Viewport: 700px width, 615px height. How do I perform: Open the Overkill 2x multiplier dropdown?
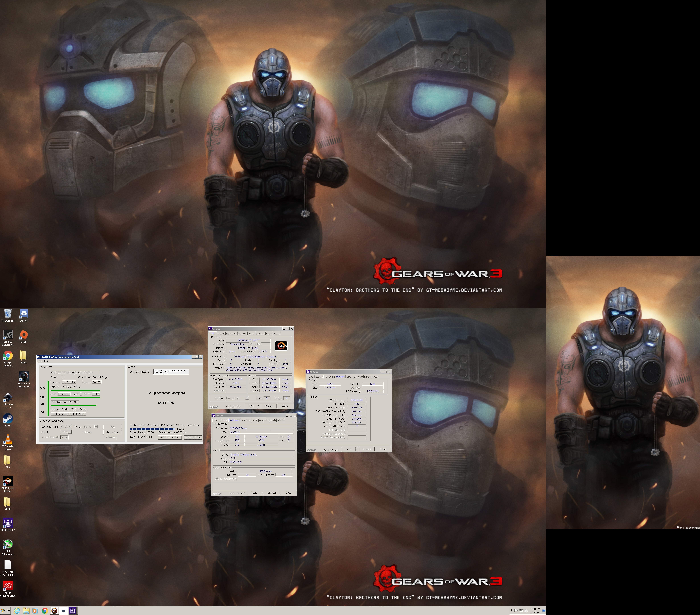coord(64,437)
